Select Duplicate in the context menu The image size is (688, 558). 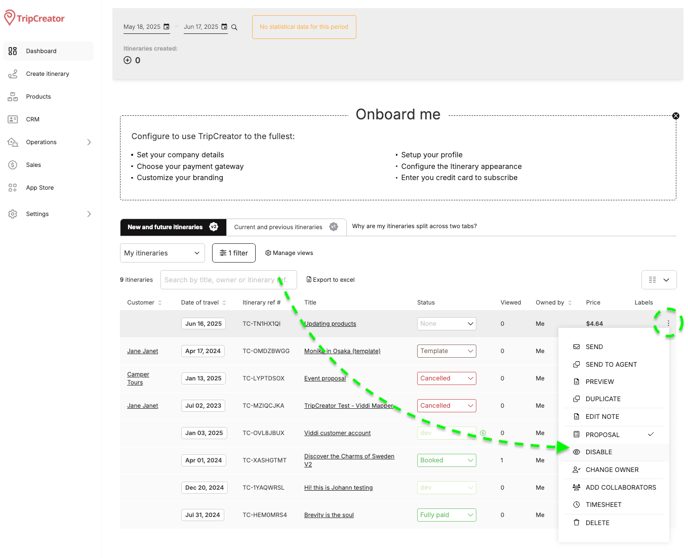pyautogui.click(x=603, y=399)
